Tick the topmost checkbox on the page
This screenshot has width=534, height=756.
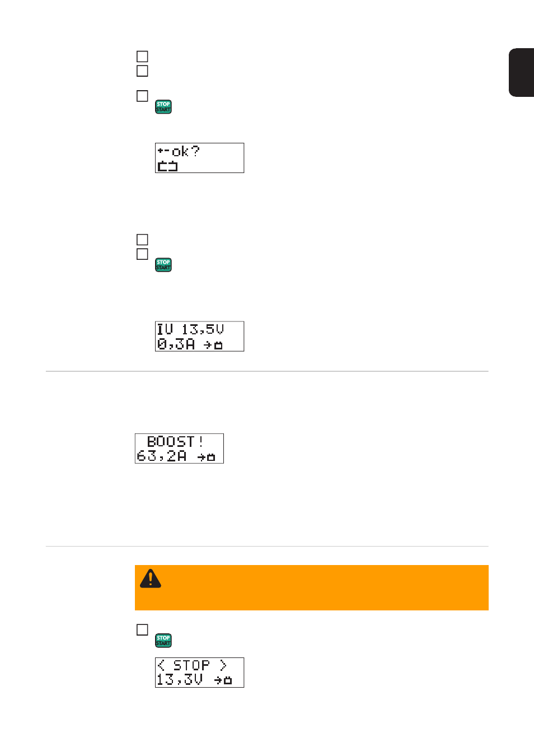(x=142, y=57)
